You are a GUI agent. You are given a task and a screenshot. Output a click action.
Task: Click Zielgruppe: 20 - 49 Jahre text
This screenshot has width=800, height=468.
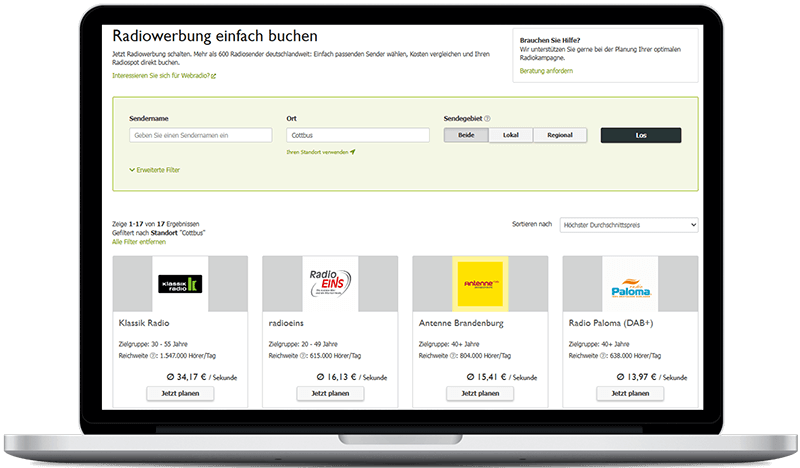click(303, 344)
